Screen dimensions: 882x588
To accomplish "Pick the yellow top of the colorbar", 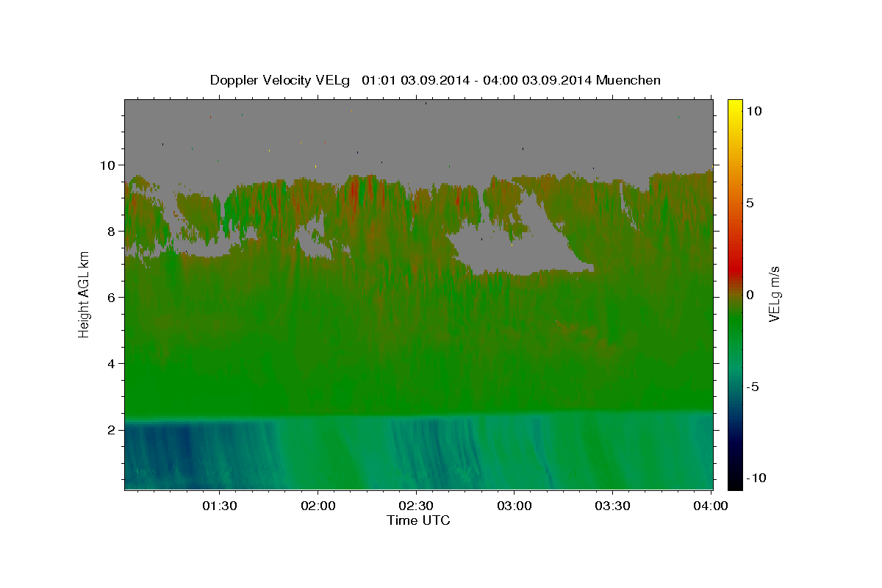I will point(734,107).
